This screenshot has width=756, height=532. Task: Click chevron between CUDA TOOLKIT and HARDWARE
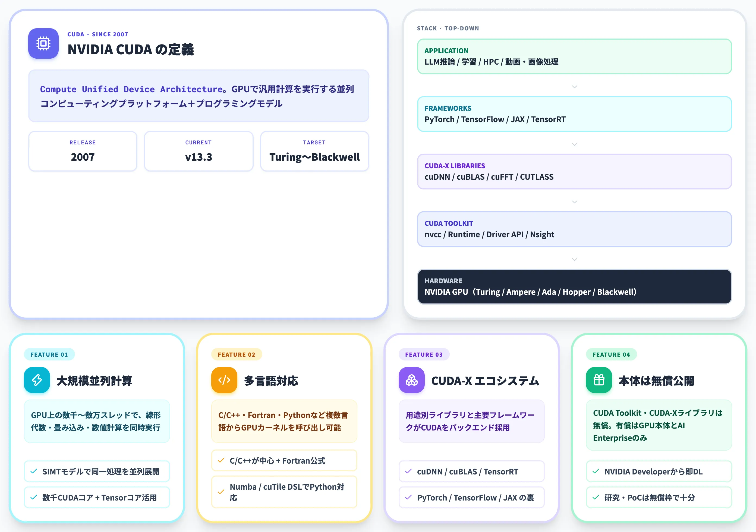[x=575, y=260]
